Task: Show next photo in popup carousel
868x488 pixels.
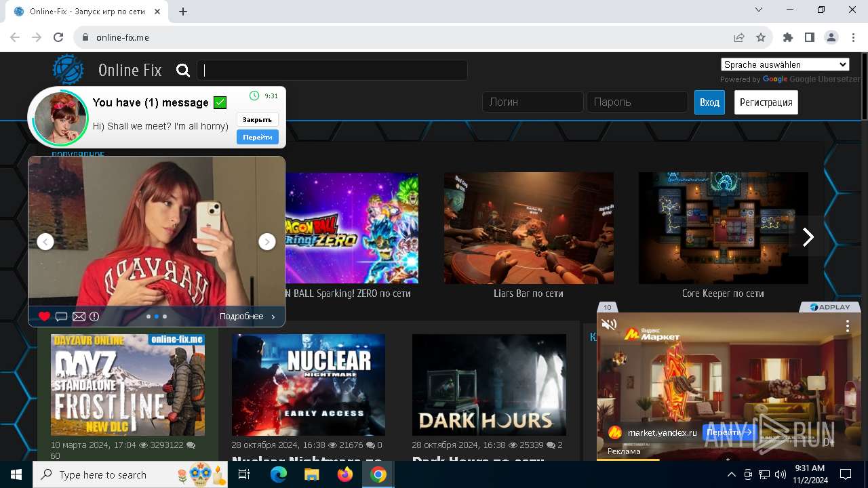Action: (x=267, y=242)
